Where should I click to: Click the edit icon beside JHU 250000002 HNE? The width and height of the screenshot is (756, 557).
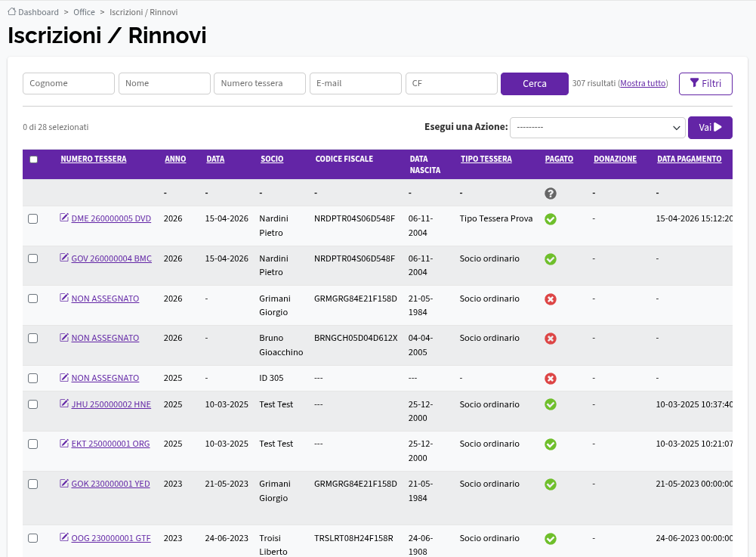click(x=64, y=404)
